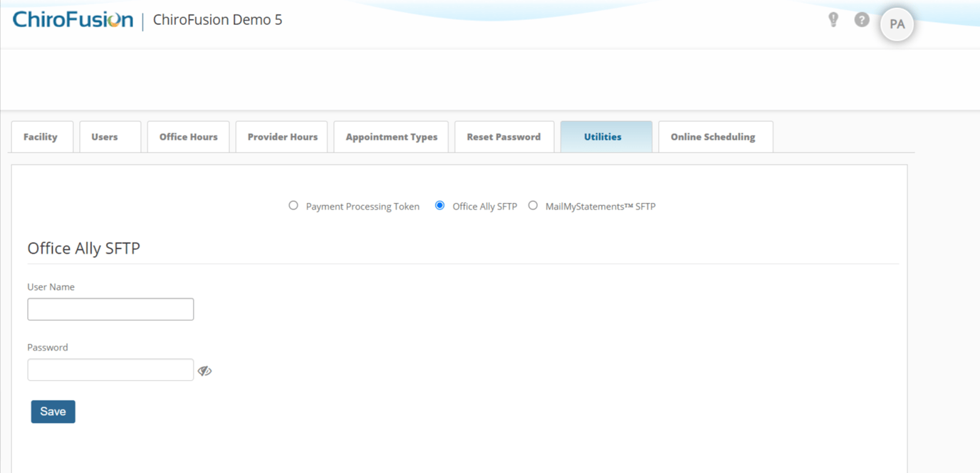This screenshot has width=980, height=473.
Task: Go to Reset Password tab
Action: click(504, 137)
